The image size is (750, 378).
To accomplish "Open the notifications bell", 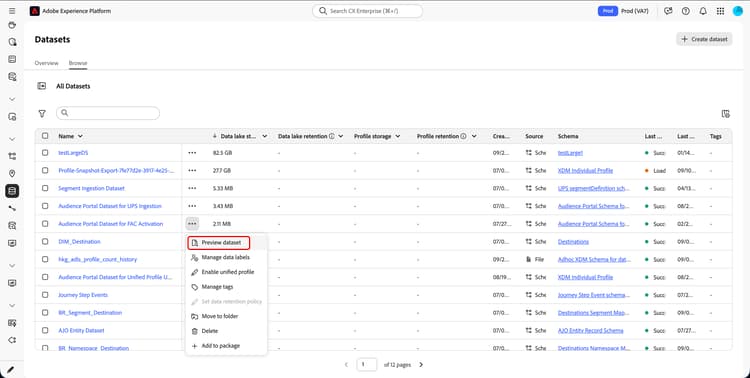I will 703,11.
